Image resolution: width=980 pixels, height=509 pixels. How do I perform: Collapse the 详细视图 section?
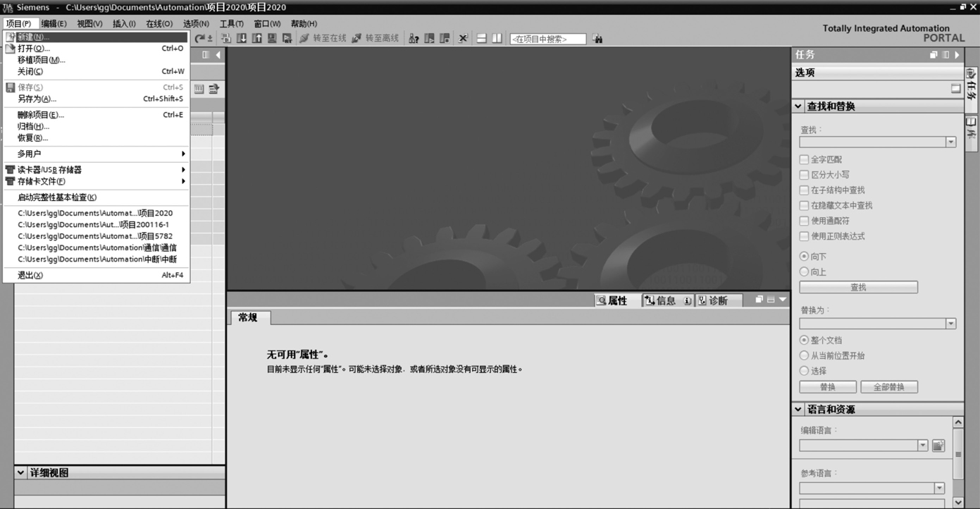click(x=20, y=473)
